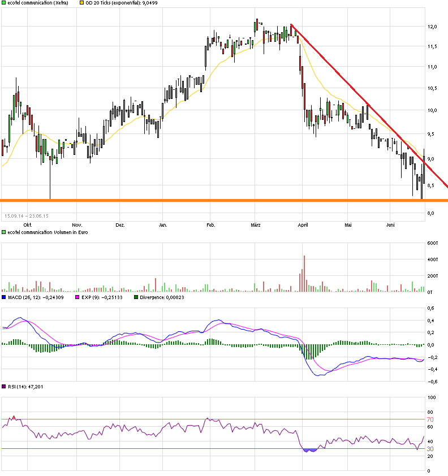Select the Jan. month label on time axis
The image size is (448, 476).
[x=163, y=225]
